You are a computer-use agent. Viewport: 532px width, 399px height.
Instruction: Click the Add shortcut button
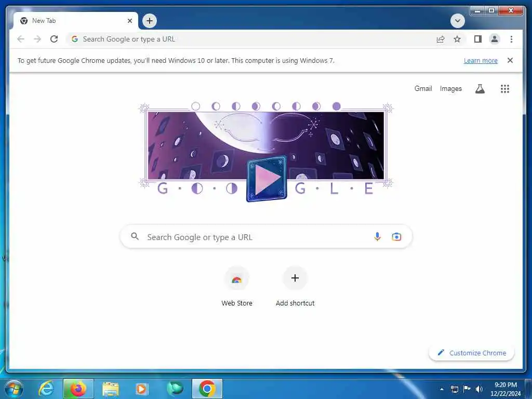(x=295, y=287)
